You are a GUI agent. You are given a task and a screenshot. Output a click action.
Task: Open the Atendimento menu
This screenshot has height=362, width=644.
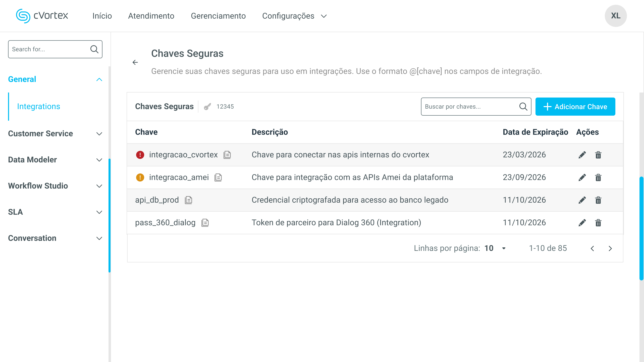pos(151,16)
